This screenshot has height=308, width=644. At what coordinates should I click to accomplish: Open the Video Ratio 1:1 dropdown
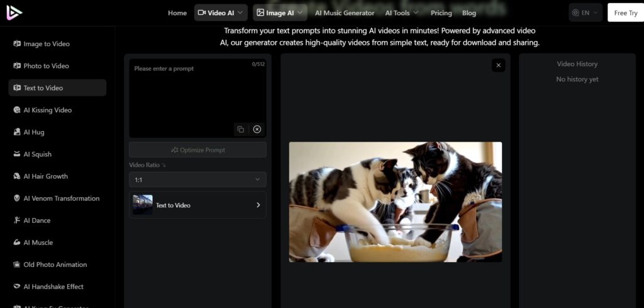coord(197,180)
